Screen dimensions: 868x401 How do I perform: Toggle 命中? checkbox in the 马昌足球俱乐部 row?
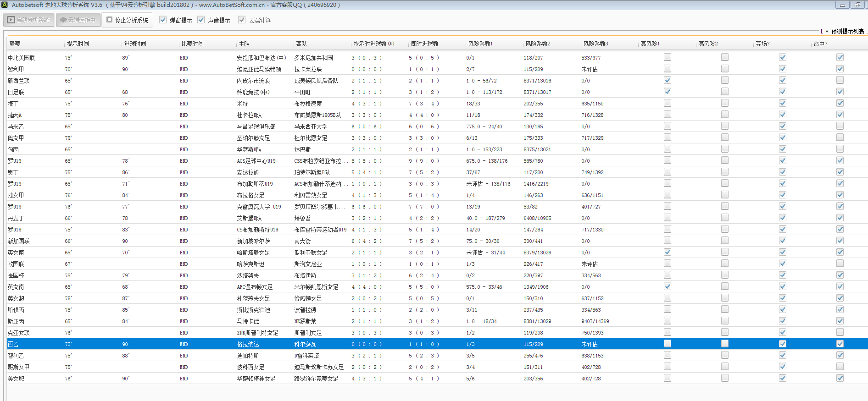[x=840, y=126]
